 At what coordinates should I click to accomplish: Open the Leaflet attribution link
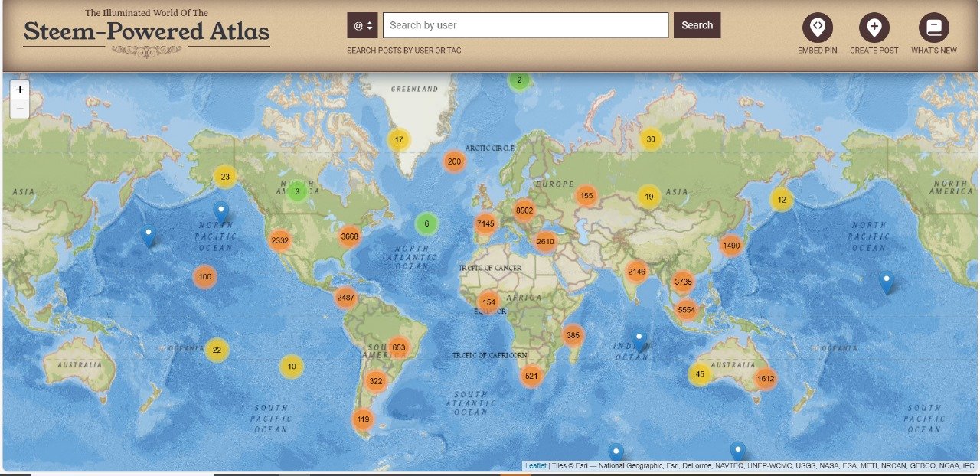(x=536, y=465)
